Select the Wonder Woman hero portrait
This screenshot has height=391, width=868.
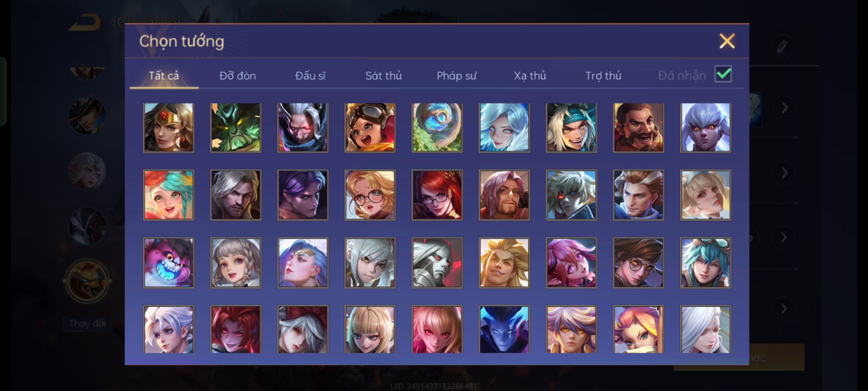(169, 127)
